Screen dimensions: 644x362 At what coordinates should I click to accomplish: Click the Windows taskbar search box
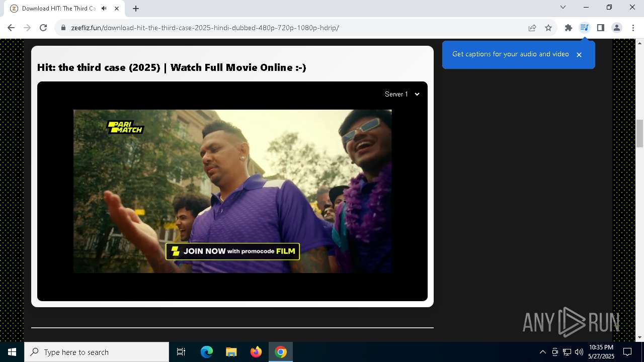(97, 352)
